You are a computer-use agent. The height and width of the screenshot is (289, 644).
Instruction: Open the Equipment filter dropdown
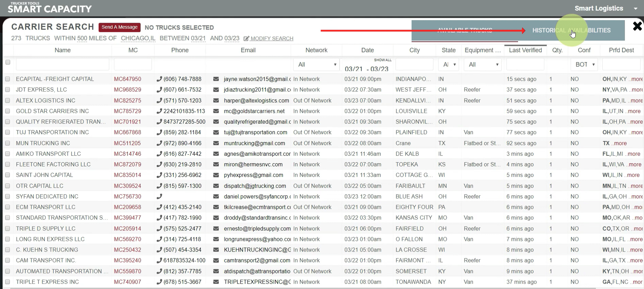click(483, 64)
